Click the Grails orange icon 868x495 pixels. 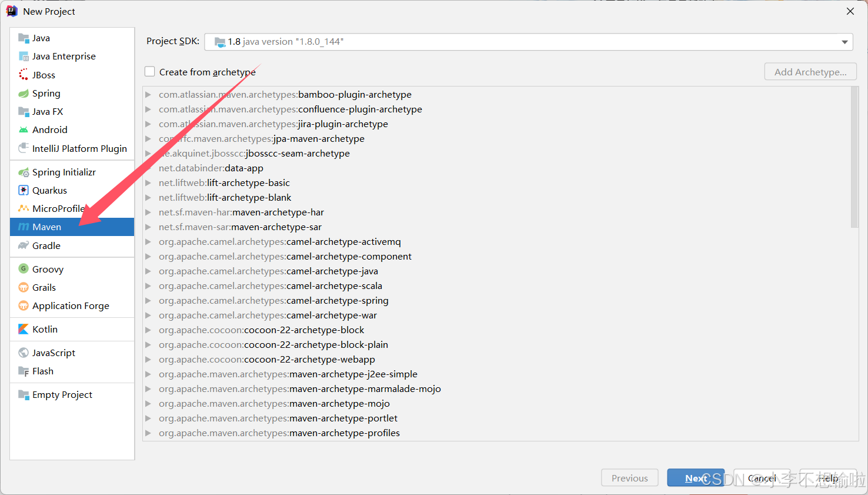tap(24, 287)
